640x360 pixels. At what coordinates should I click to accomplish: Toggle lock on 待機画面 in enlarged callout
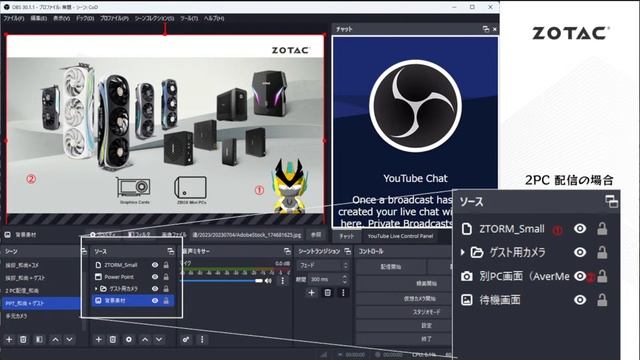(602, 300)
